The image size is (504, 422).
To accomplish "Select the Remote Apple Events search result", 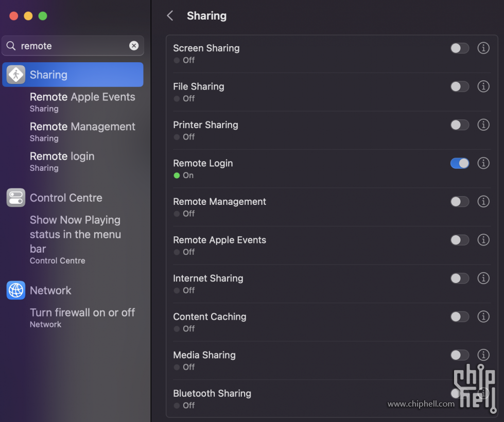I will [x=82, y=97].
